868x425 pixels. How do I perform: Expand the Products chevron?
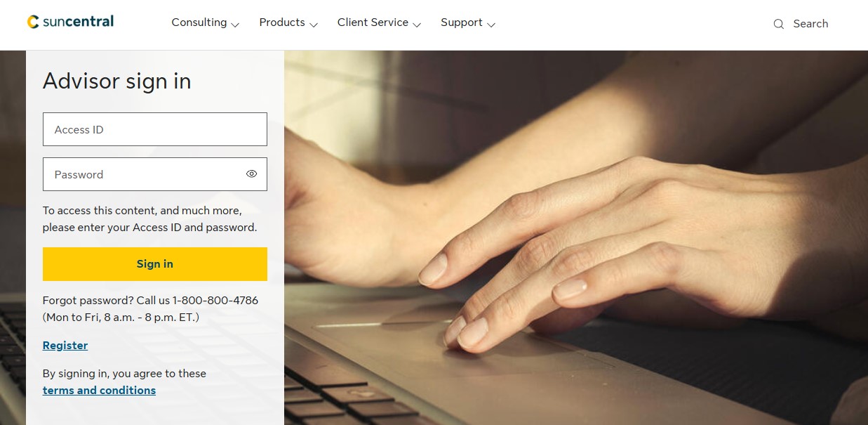(x=314, y=25)
